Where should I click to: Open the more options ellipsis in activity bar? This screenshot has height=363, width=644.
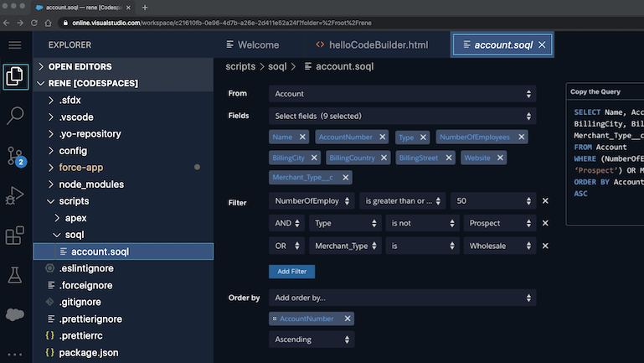[x=15, y=355]
